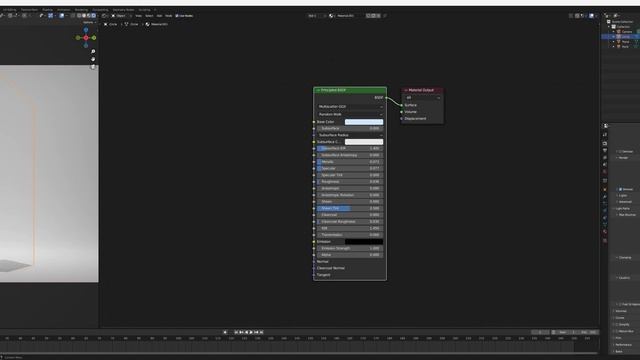This screenshot has height=360, width=640.
Task: Click Metallic value slider on node
Action: click(350, 162)
